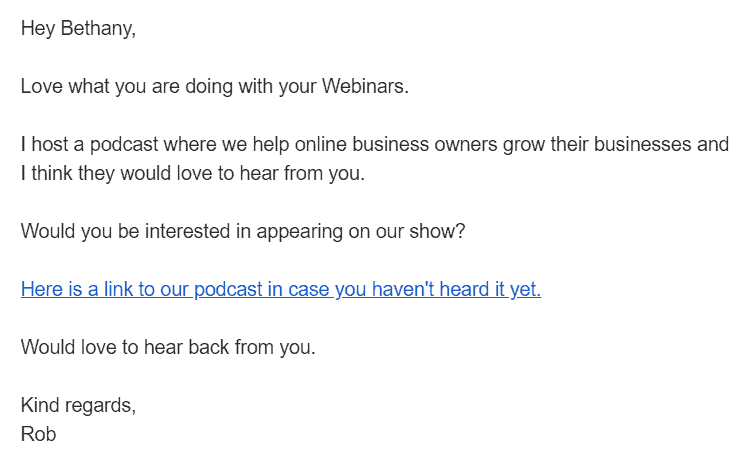Click the word 'Webinars' in the email
756x472 pixels.
pyautogui.click(x=364, y=86)
